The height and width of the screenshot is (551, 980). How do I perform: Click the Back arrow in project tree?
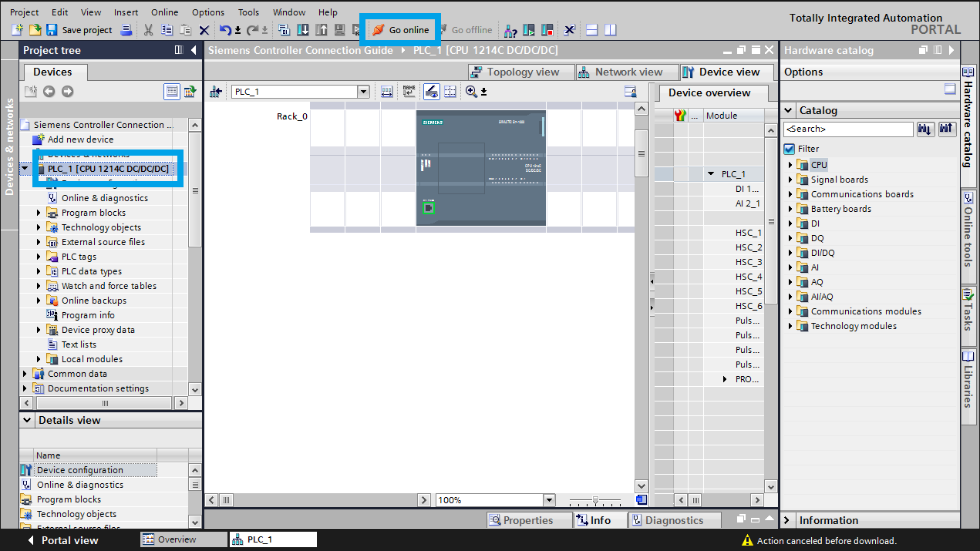[x=49, y=91]
